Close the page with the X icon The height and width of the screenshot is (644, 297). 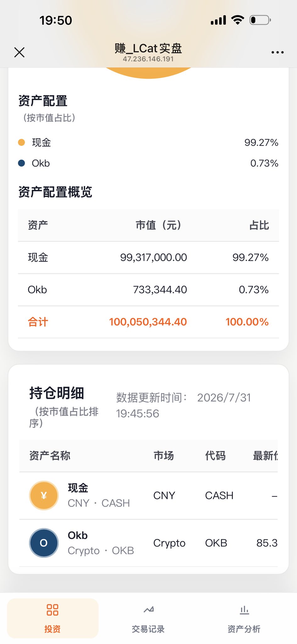(19, 52)
